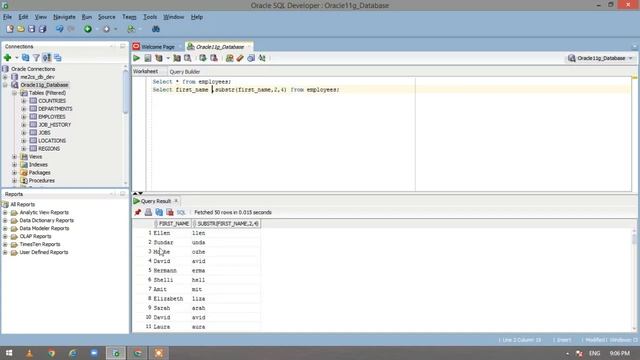Select the JOB_HISTORY table in tree
The width and height of the screenshot is (640, 360).
pos(54,124)
